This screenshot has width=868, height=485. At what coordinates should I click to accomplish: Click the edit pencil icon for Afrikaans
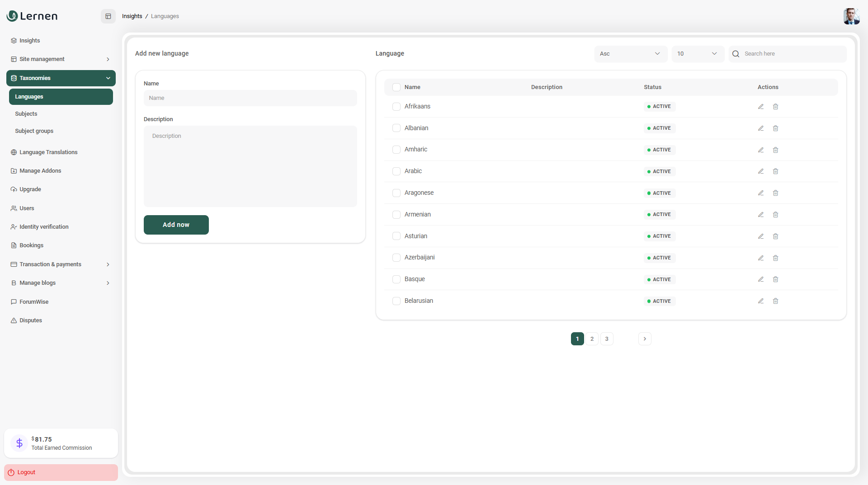(761, 107)
